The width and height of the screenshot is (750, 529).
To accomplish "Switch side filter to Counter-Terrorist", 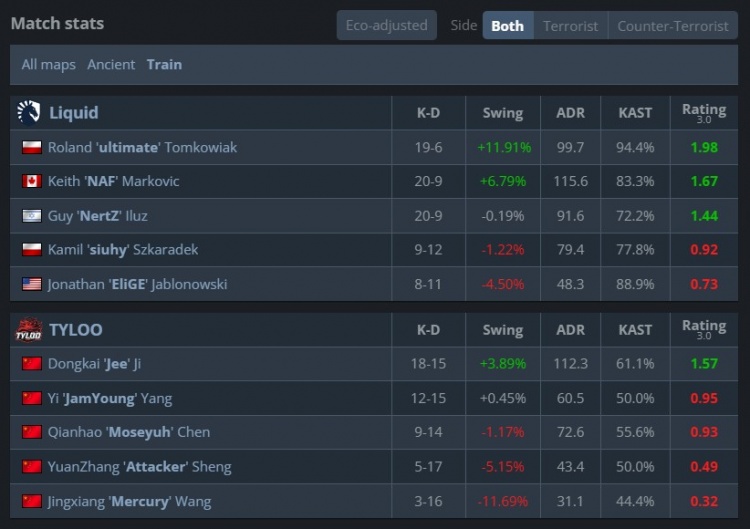I will tap(672, 26).
